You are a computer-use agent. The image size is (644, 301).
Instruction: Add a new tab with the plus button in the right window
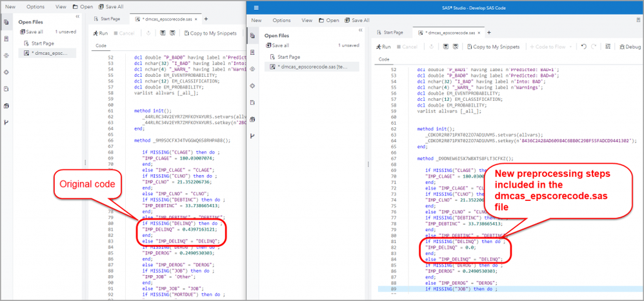[488, 32]
